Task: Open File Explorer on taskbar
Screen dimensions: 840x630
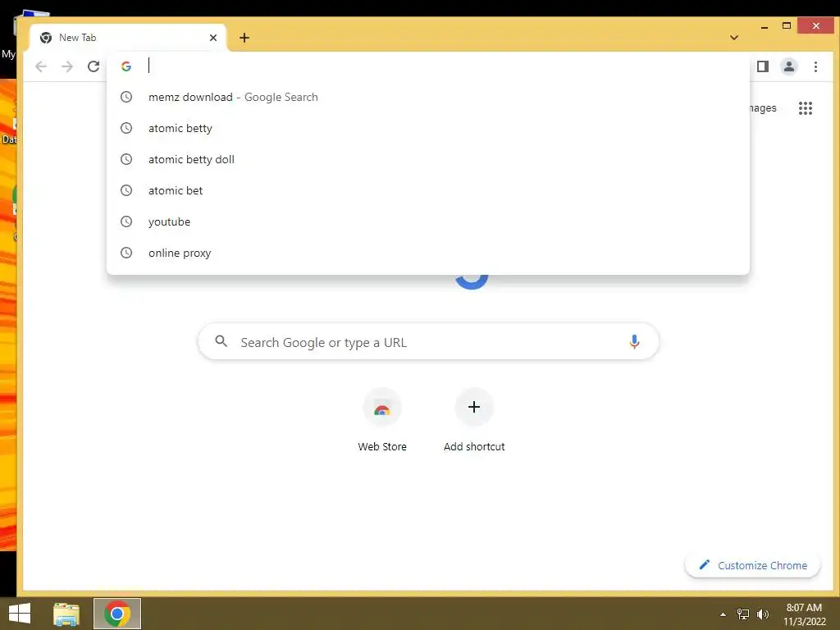Action: (66, 614)
